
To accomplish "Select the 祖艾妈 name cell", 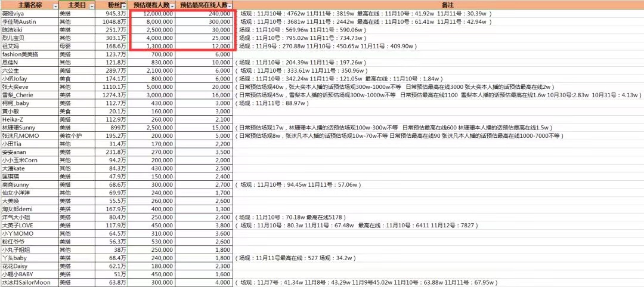I will point(30,46).
